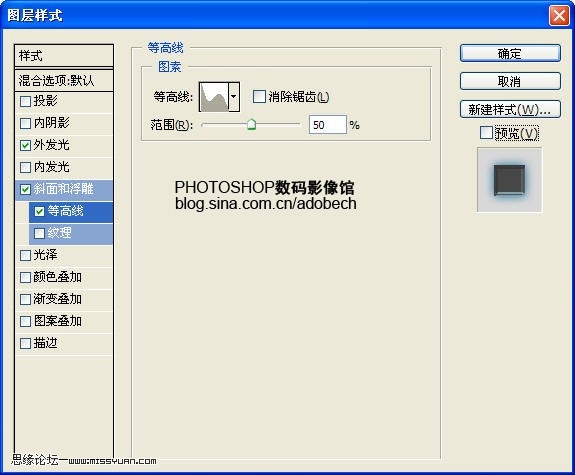Open the 斜面和浮雕 bevel settings item
The width and height of the screenshot is (575, 475).
coord(64,189)
